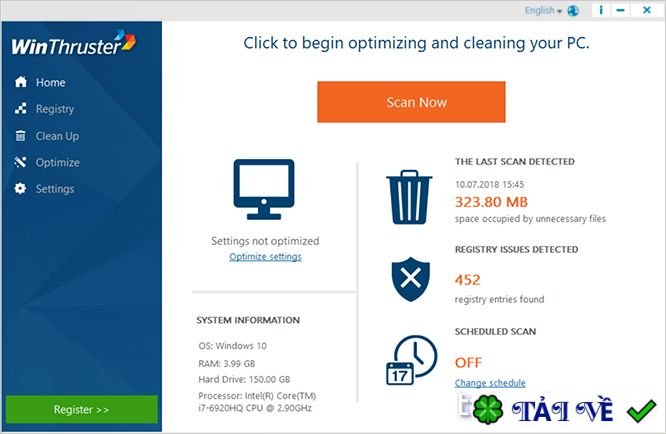Expand the English language dropdown
The width and height of the screenshot is (666, 434).
(x=543, y=11)
